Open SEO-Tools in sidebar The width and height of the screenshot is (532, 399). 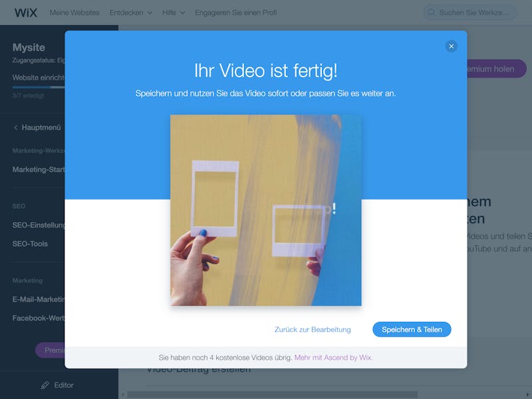(30, 243)
